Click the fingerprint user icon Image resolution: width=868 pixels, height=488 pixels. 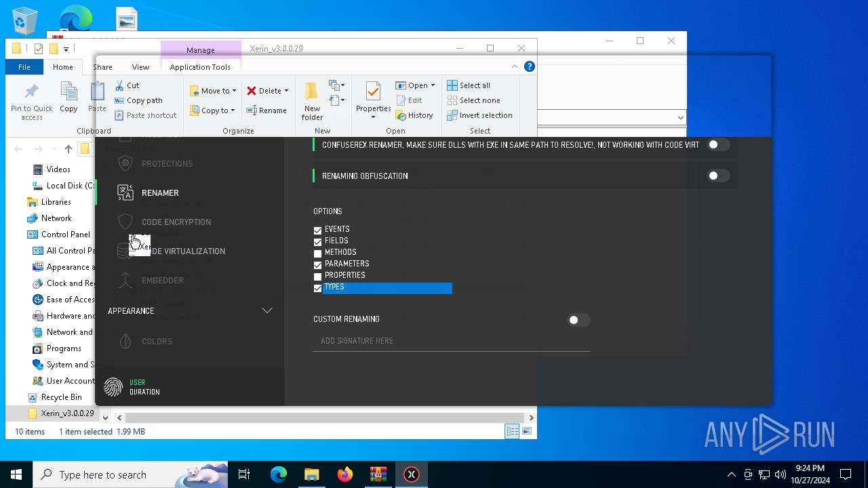click(113, 387)
